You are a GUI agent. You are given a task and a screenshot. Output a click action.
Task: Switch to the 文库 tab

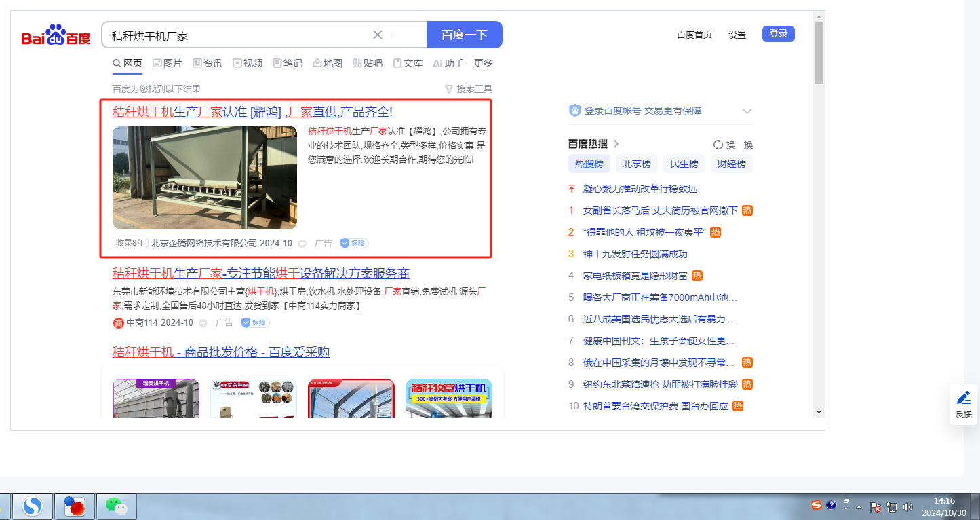coord(408,63)
